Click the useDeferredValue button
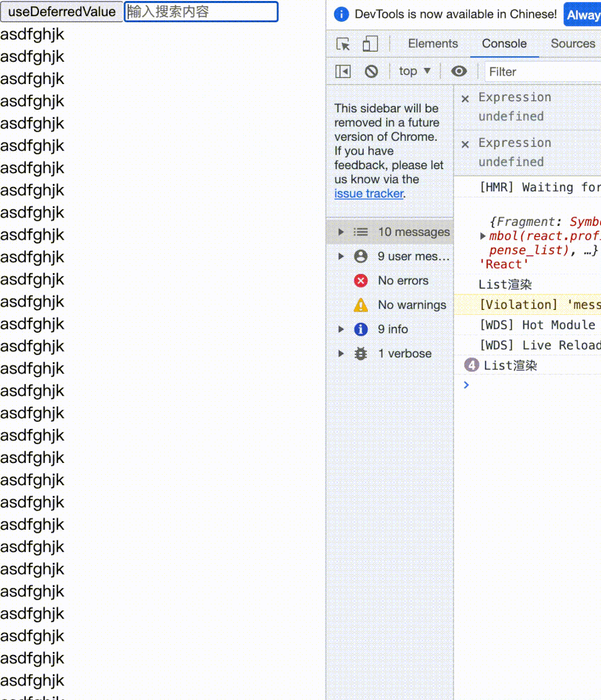Screen dimensions: 601x700 tap(61, 12)
